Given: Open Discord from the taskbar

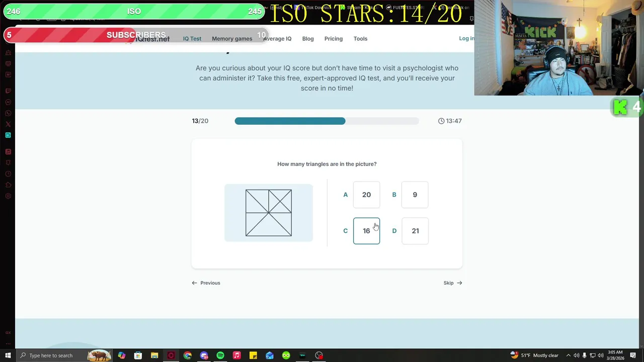Looking at the screenshot, I should pyautogui.click(x=204, y=355).
